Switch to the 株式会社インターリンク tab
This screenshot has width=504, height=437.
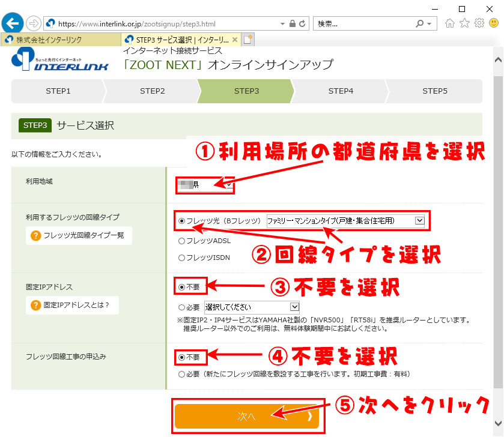tap(61, 40)
